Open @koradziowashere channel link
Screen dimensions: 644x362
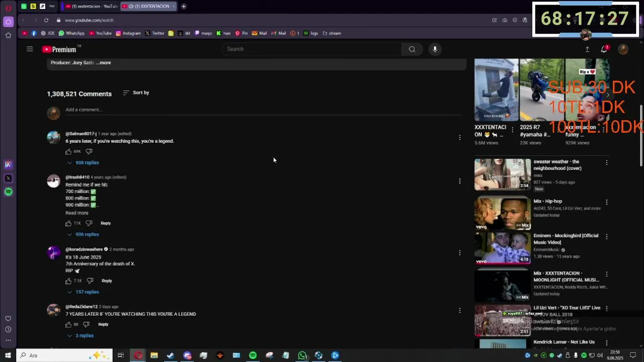[x=84, y=249]
